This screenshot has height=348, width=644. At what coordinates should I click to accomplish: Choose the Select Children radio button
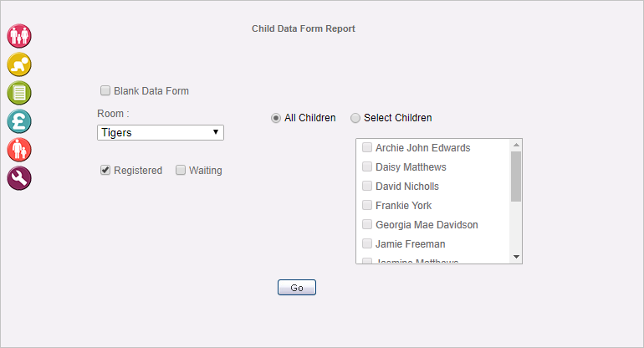tap(355, 118)
